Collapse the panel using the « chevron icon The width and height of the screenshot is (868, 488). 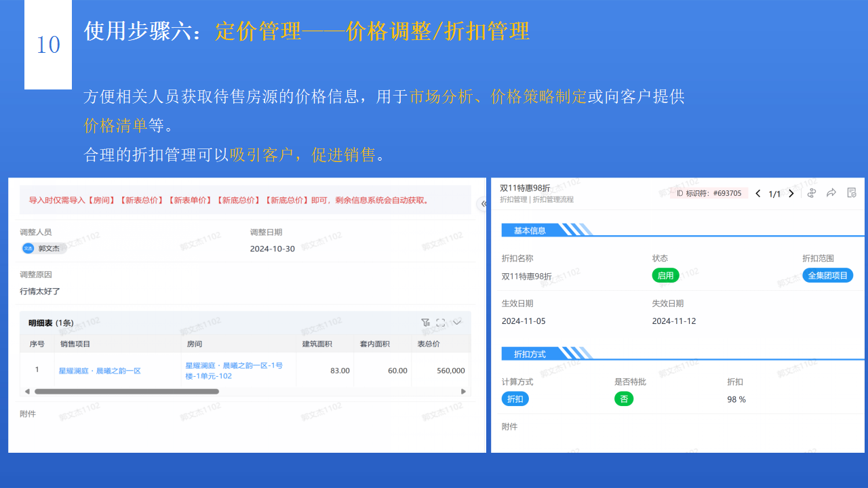pos(483,203)
